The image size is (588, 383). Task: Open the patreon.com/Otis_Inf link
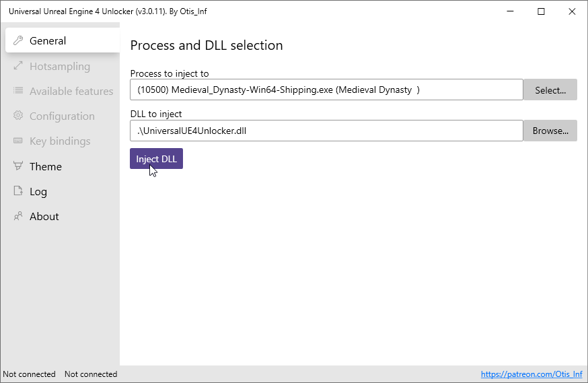click(531, 374)
